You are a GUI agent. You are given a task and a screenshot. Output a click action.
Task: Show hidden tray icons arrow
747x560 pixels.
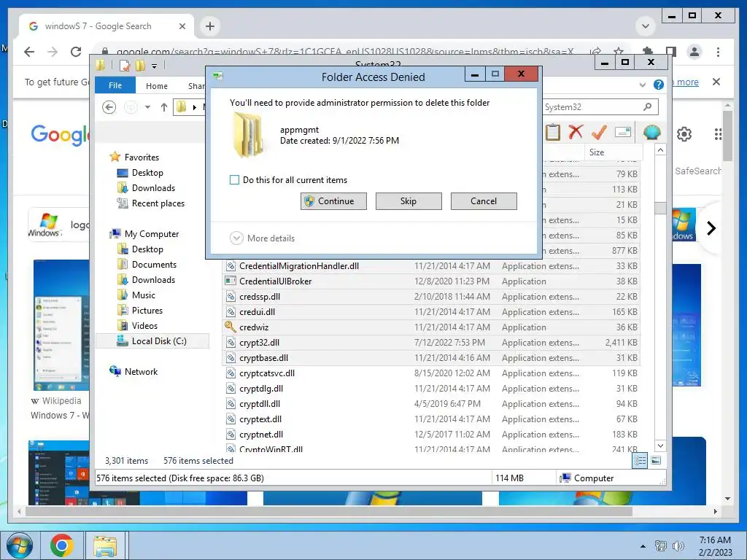[643, 546]
